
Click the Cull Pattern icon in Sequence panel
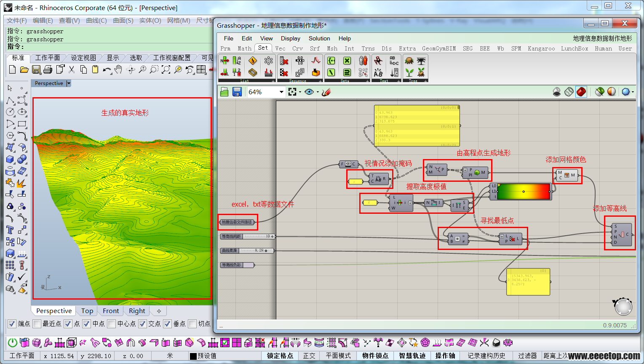point(284,72)
